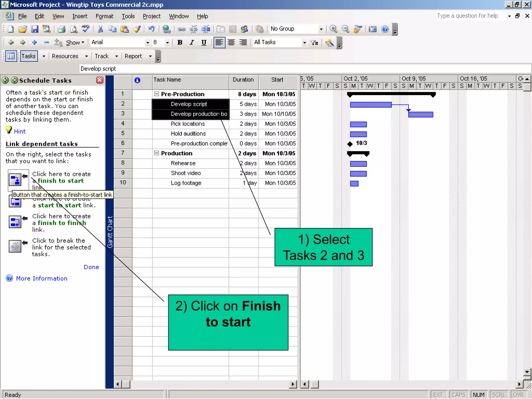Select Align Left
Image resolution: width=532 pixels, height=399 pixels.
tap(219, 43)
